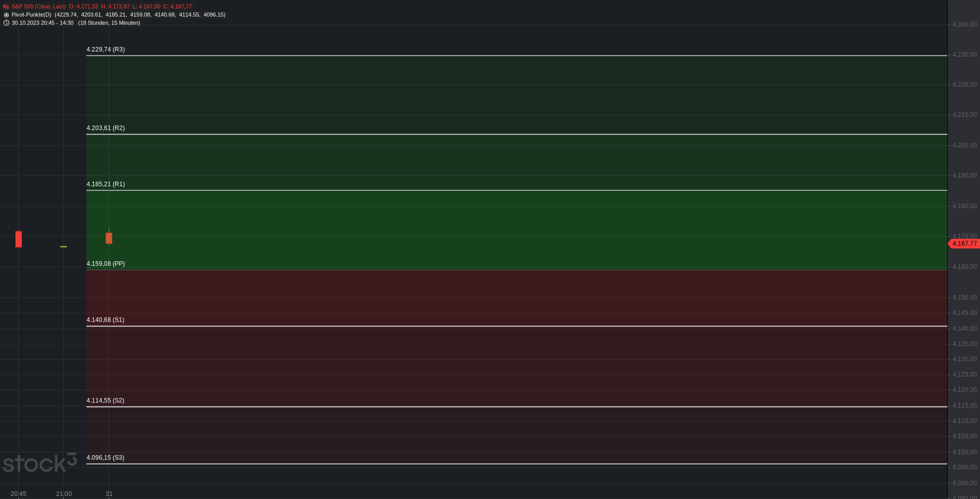Screen dimensions: 980x499
Task: Click the small green bar at 21:00
Action: click(63, 247)
